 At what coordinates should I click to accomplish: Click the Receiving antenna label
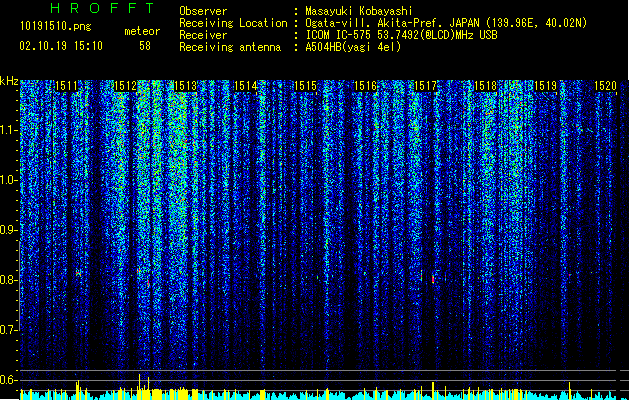click(230, 47)
